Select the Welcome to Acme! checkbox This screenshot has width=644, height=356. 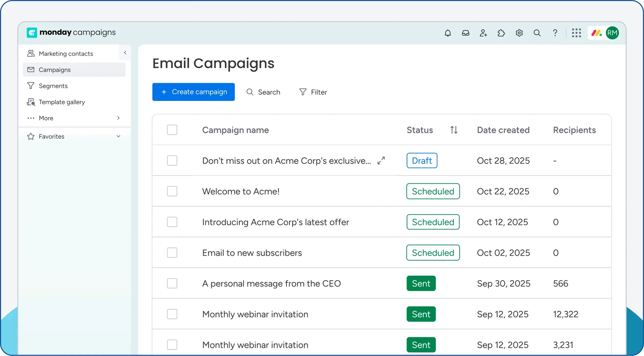point(172,191)
